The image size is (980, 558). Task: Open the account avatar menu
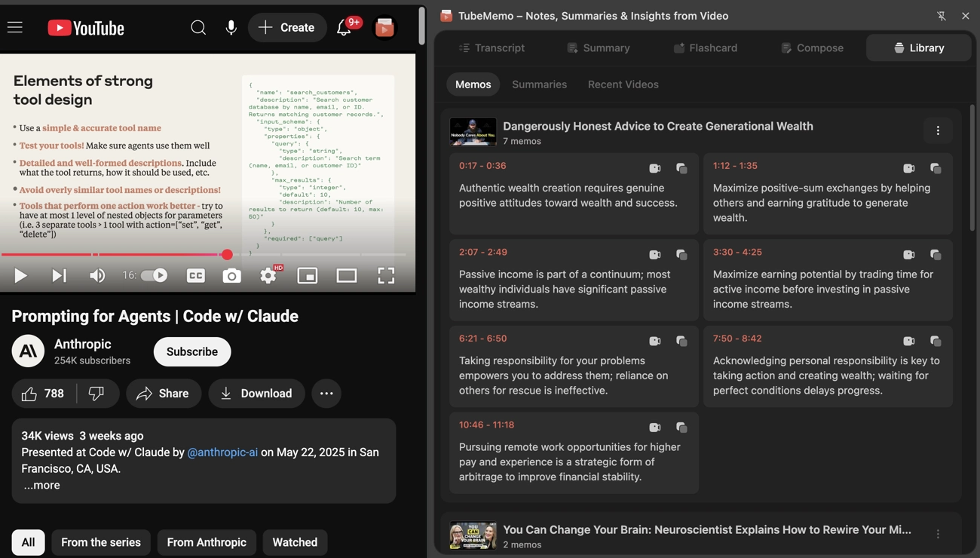pyautogui.click(x=384, y=28)
